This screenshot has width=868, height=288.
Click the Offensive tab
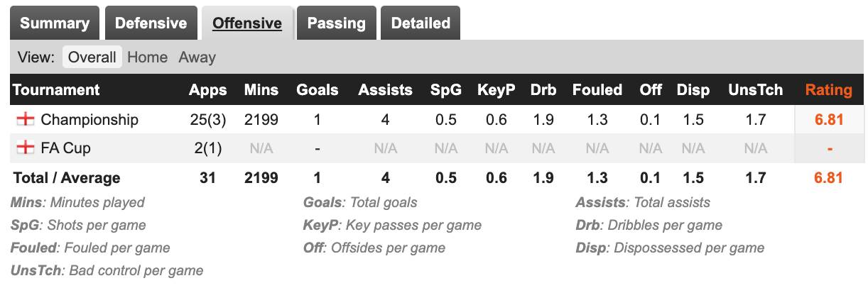[247, 23]
